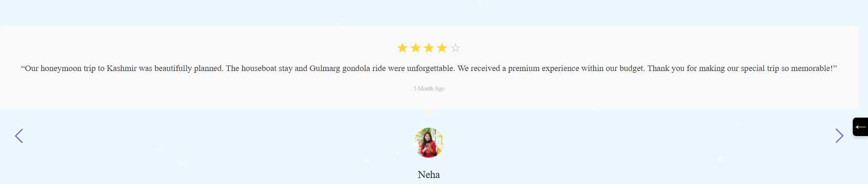Select the first gold rating star
The image size is (868, 184).
[402, 47]
